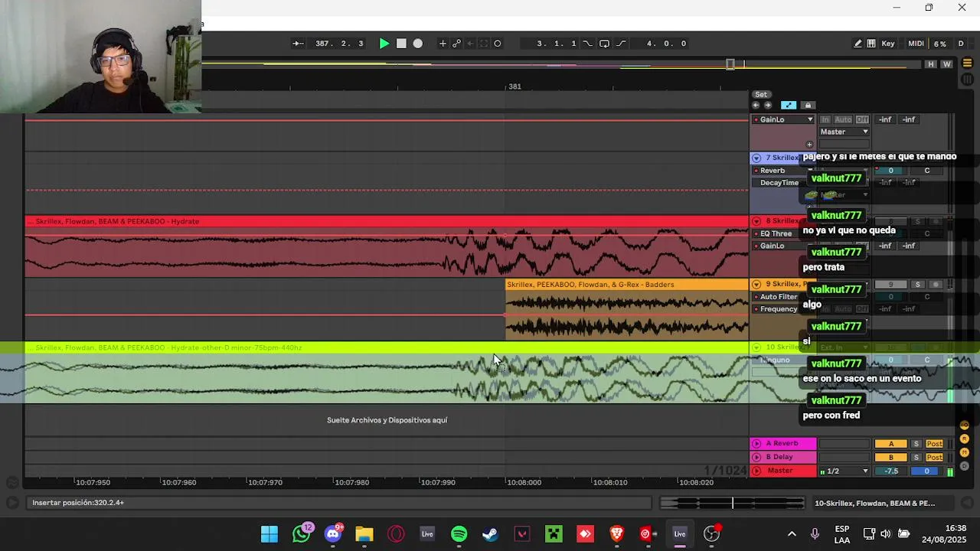Click the CPU load 6% indicator

[x=940, y=44]
